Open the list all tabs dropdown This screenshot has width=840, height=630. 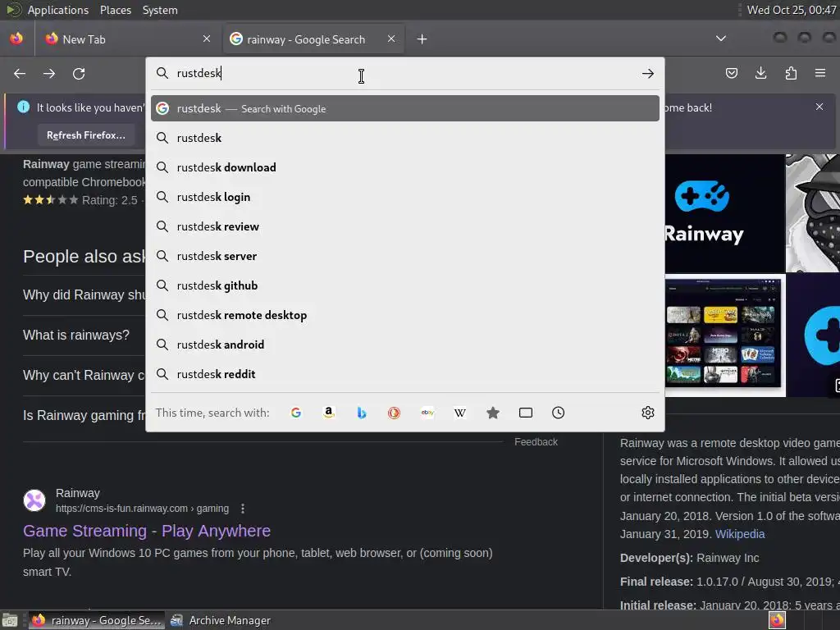(720, 39)
